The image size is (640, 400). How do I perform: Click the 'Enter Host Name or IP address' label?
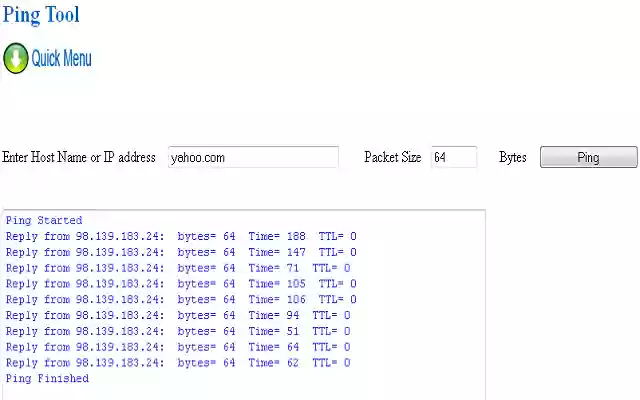(79, 157)
